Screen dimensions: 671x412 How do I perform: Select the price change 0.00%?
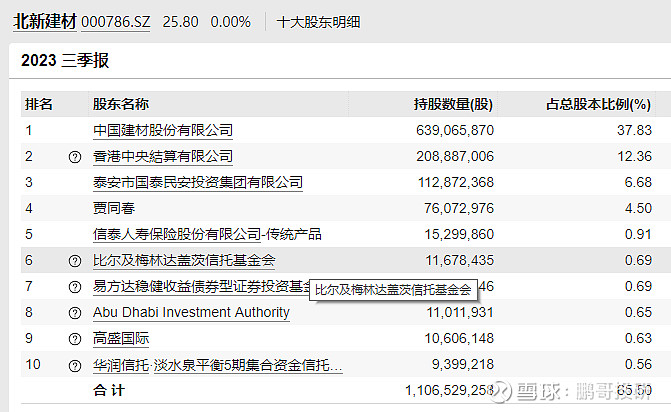click(x=231, y=22)
